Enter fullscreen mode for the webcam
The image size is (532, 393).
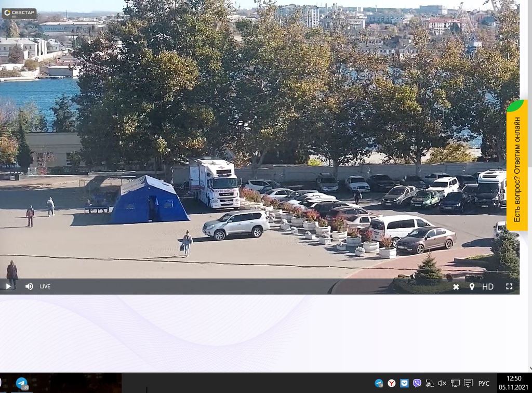(x=509, y=286)
